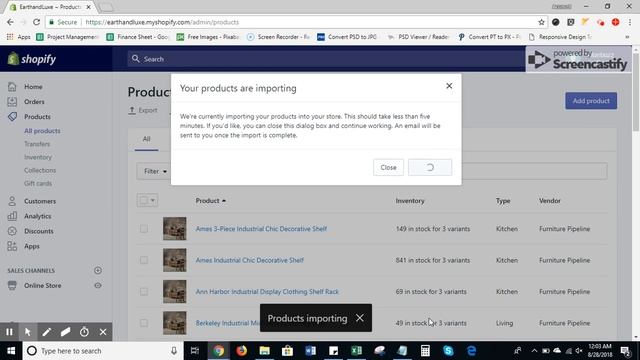
Task: Open Ames 3-Piece Industrial Chic Decorative Shelf
Action: pyautogui.click(x=261, y=229)
